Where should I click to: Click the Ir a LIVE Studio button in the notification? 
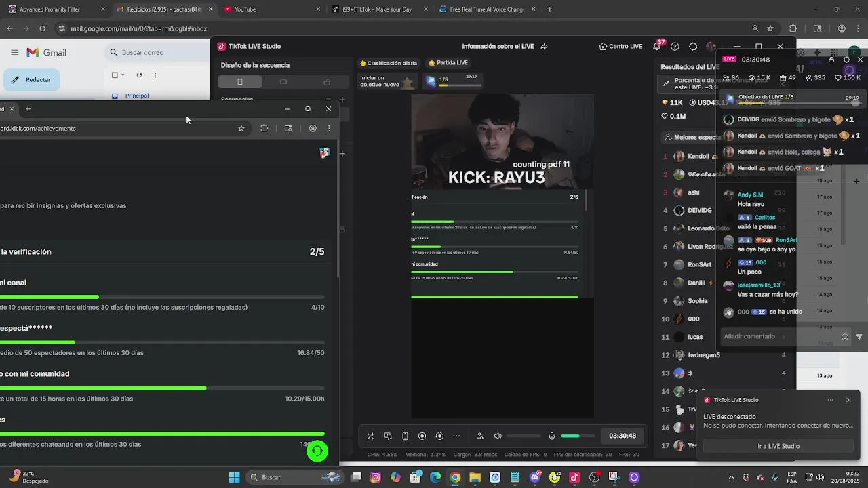pyautogui.click(x=778, y=446)
